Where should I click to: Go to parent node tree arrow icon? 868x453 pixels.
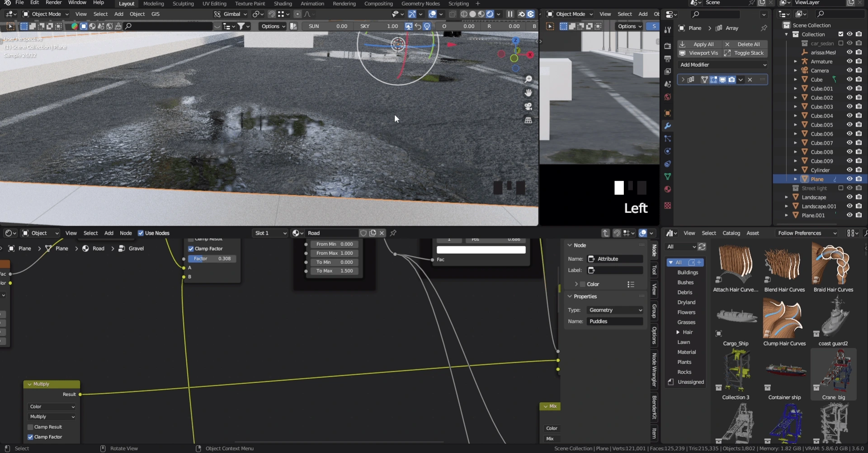606,233
